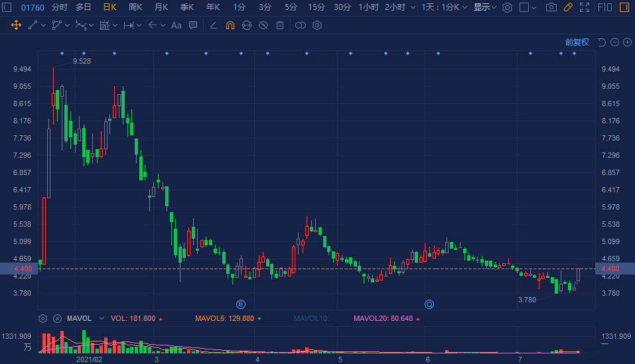
Task: Remove the MAVOL indicator with X
Action: pos(58,319)
